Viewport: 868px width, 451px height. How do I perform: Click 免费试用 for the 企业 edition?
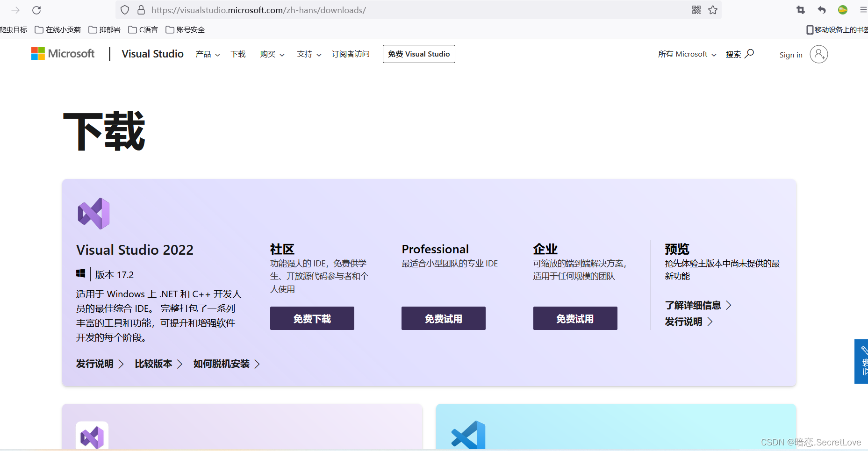pyautogui.click(x=575, y=318)
